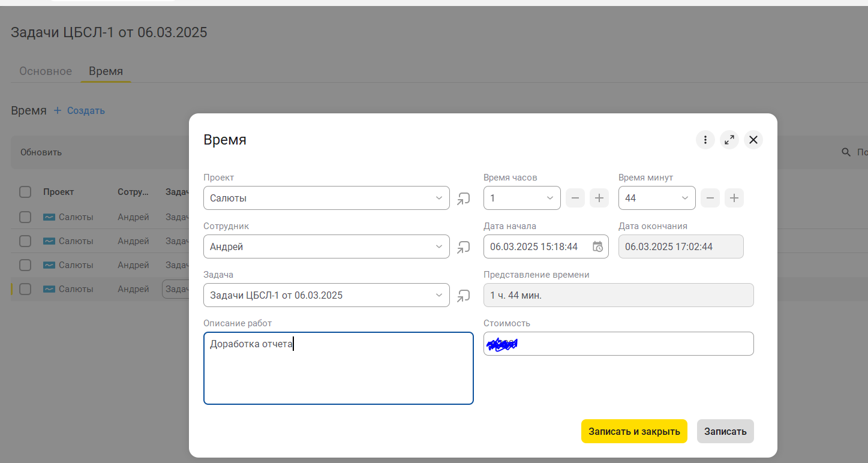This screenshot has width=868, height=463.
Task: Check the second Салюты row checkbox
Action: coord(25,241)
